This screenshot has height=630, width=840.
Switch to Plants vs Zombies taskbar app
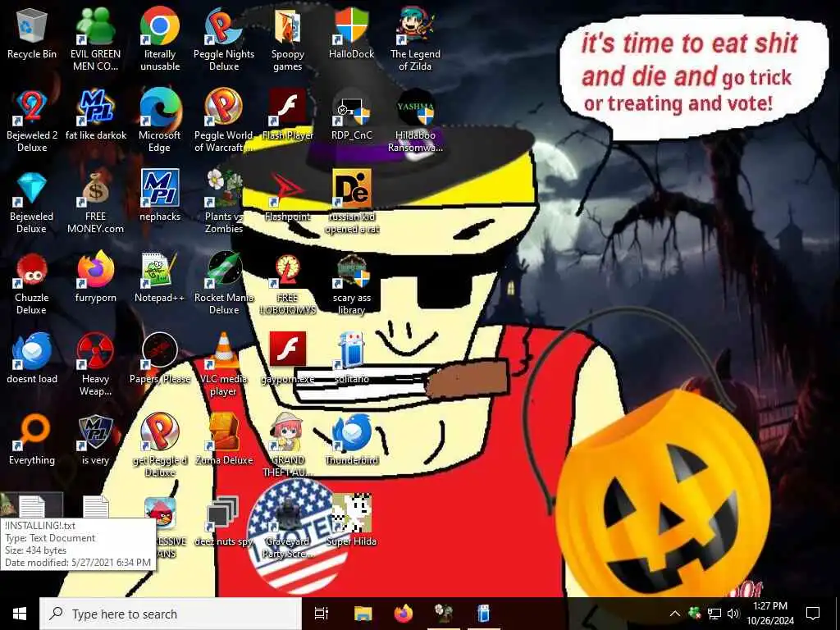tap(444, 614)
